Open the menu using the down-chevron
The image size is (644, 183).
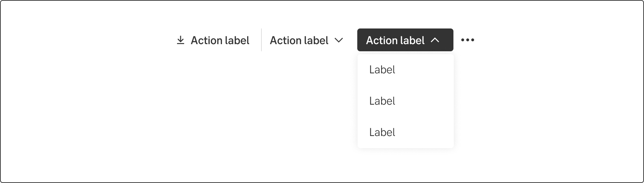tap(339, 40)
